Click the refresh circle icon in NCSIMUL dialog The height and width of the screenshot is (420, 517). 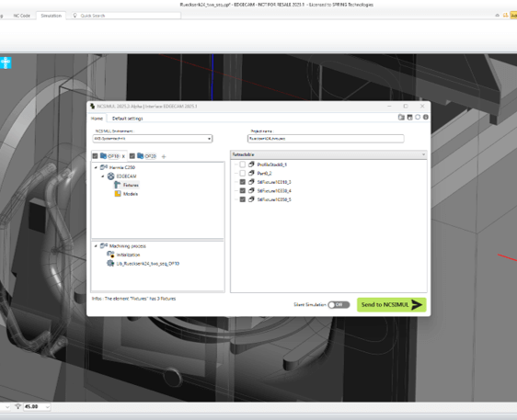pos(418,118)
